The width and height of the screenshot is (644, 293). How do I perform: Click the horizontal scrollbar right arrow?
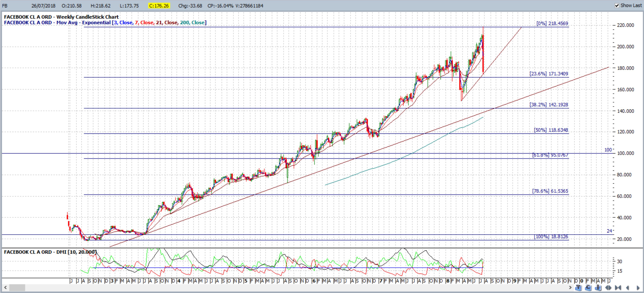[571, 288]
